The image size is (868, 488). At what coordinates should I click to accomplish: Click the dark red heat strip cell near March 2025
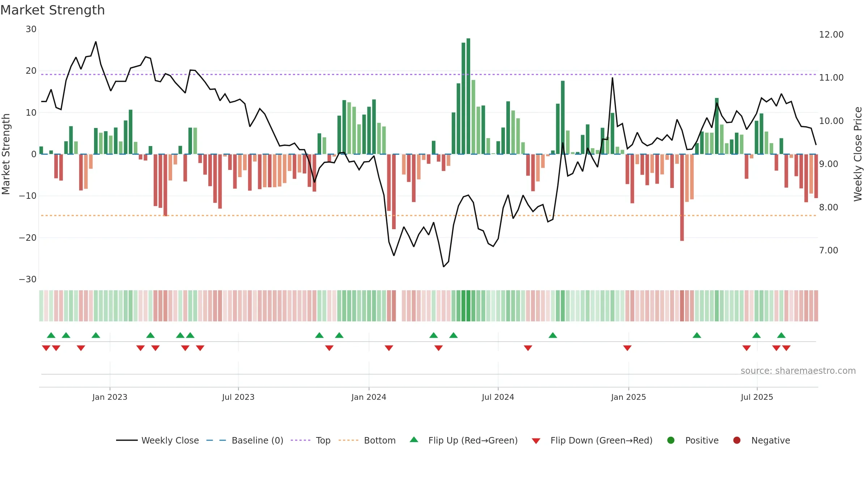click(x=682, y=306)
